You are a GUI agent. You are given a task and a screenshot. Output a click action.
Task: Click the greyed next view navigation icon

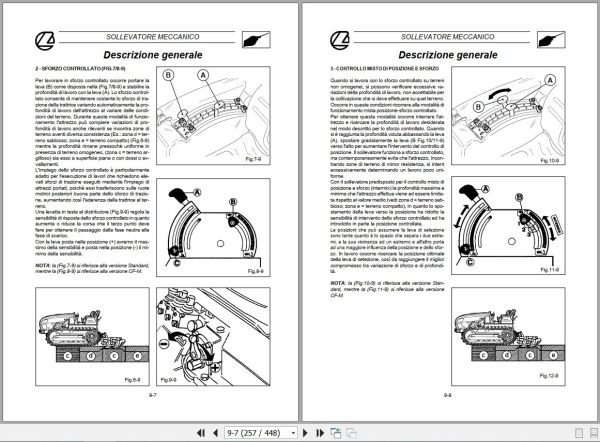point(351,433)
